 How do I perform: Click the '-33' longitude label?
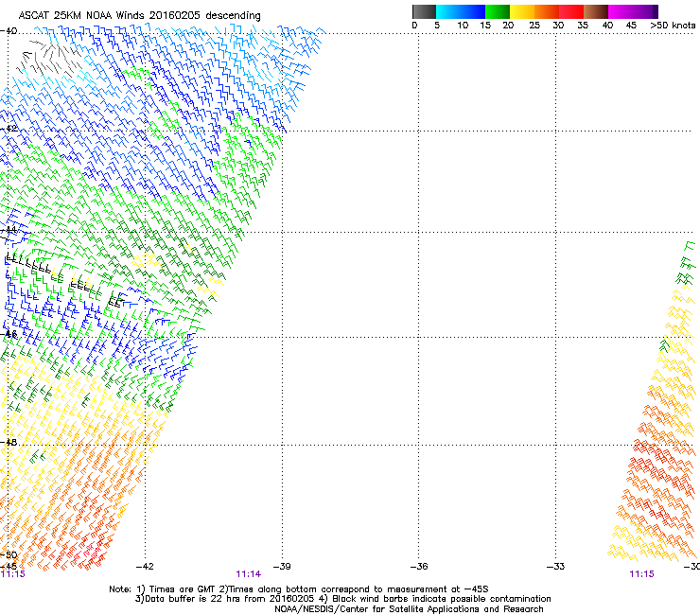[x=556, y=567]
